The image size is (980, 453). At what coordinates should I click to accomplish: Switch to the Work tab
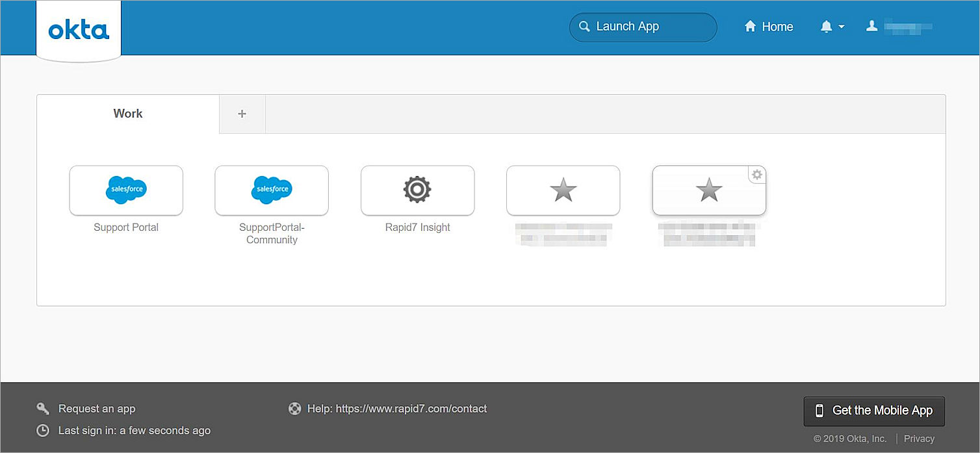click(127, 113)
